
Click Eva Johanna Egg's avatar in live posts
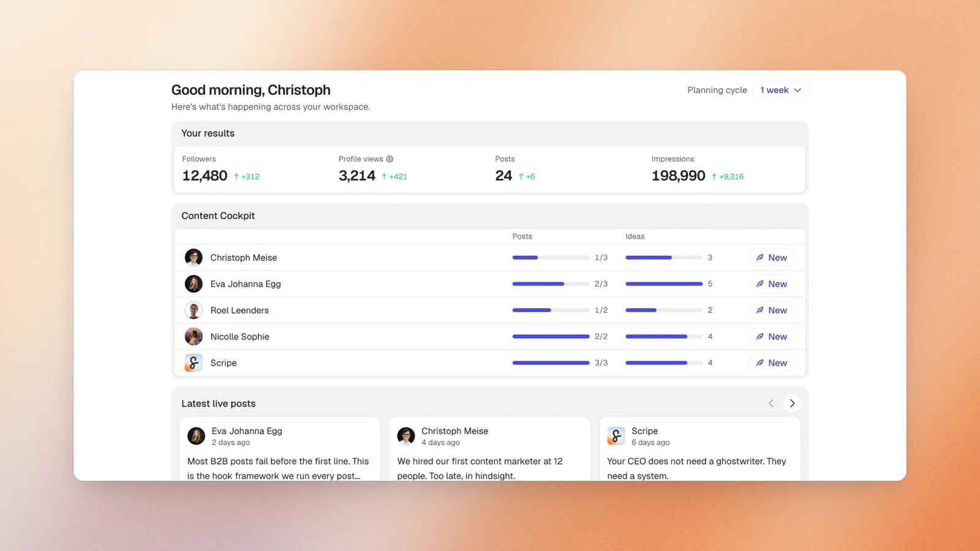point(196,436)
